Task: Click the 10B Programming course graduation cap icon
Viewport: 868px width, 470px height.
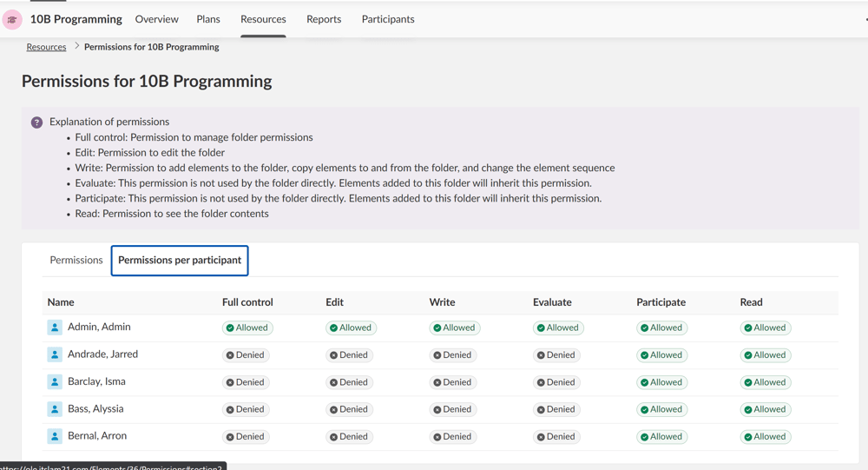Action: [x=12, y=19]
